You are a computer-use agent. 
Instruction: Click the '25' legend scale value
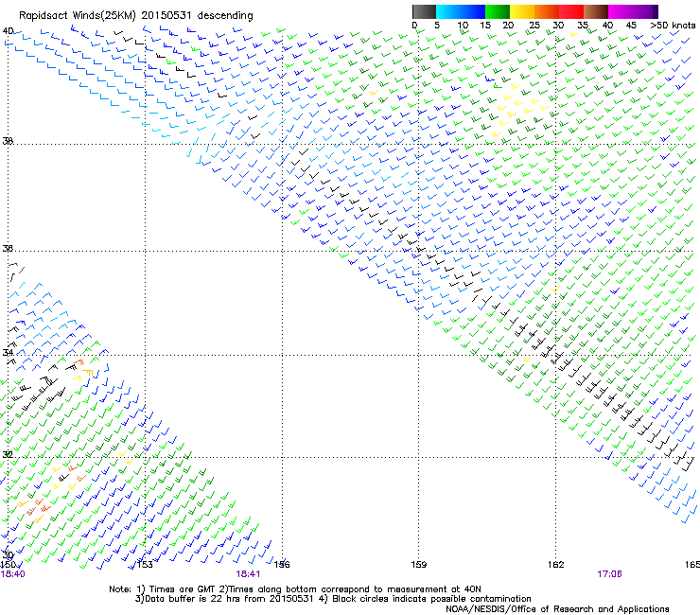(534, 25)
